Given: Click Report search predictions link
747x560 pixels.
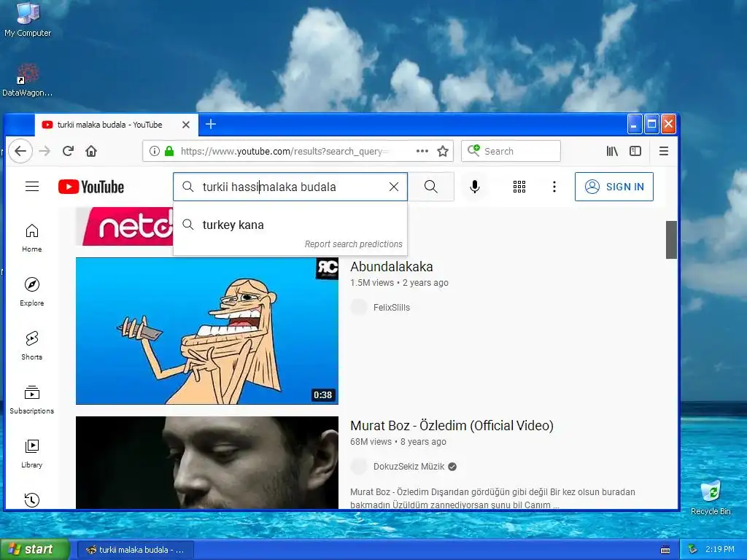Looking at the screenshot, I should click(354, 244).
